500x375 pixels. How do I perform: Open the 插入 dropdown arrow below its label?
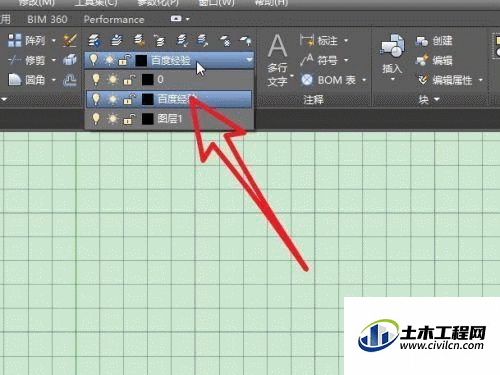392,79
